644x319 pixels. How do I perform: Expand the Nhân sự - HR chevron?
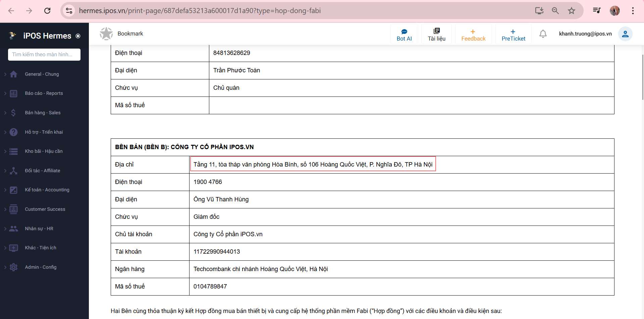(x=5, y=229)
